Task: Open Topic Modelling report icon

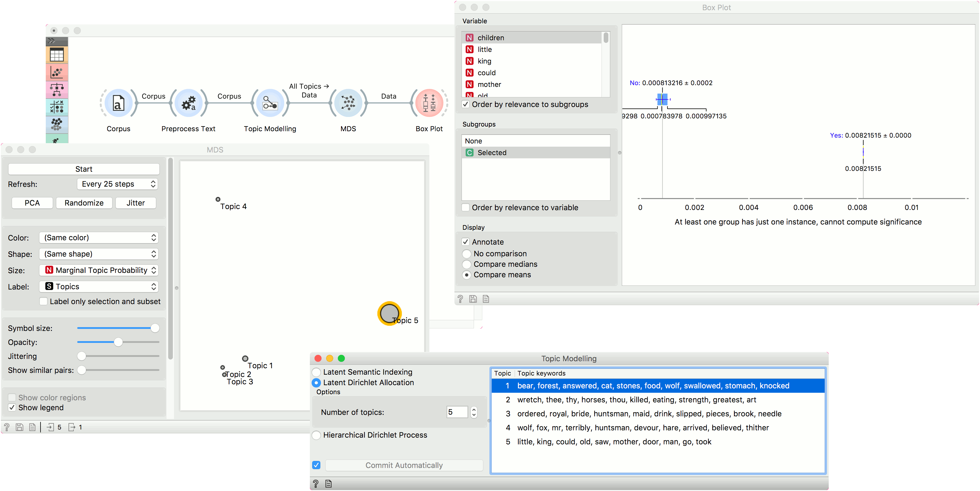Action: click(329, 483)
